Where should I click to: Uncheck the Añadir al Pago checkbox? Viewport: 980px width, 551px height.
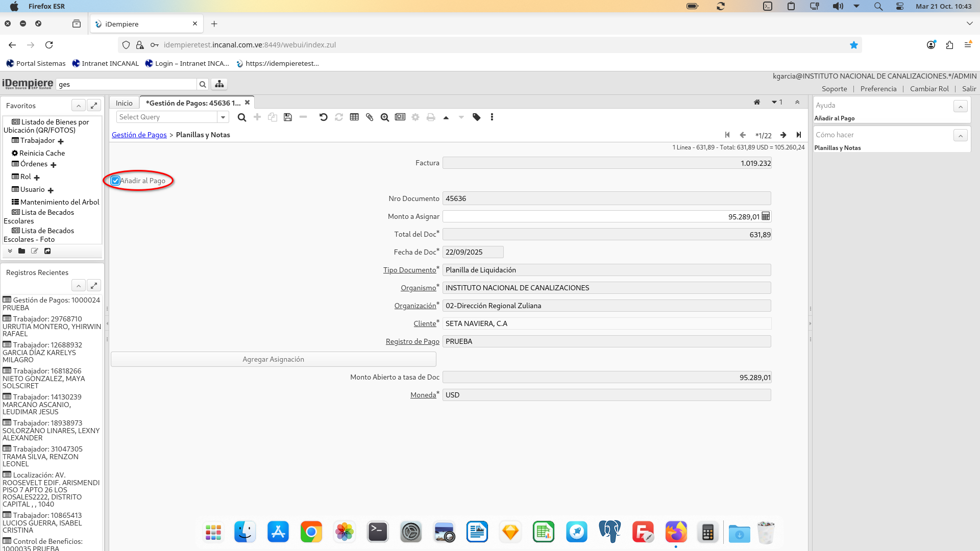[116, 181]
